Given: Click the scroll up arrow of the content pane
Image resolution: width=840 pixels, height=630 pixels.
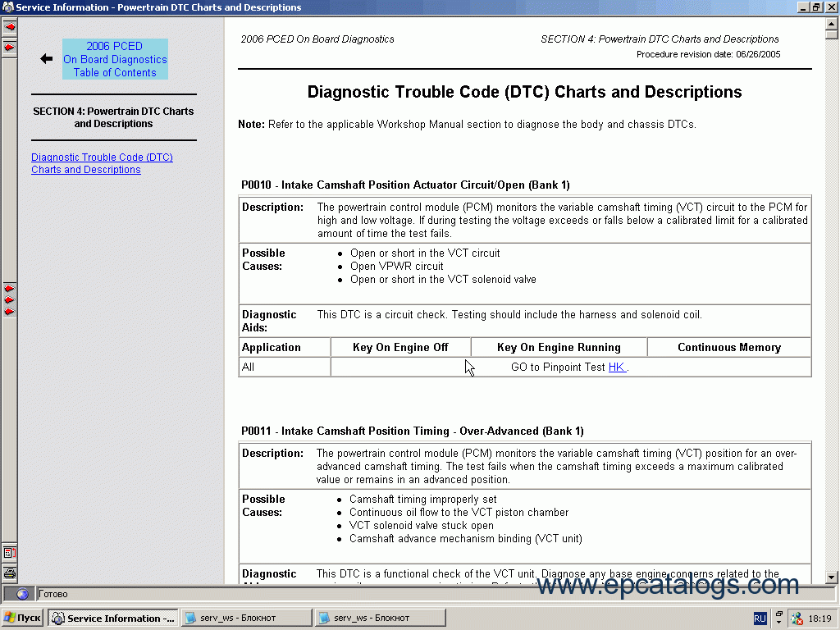Looking at the screenshot, I should click(x=832, y=24).
